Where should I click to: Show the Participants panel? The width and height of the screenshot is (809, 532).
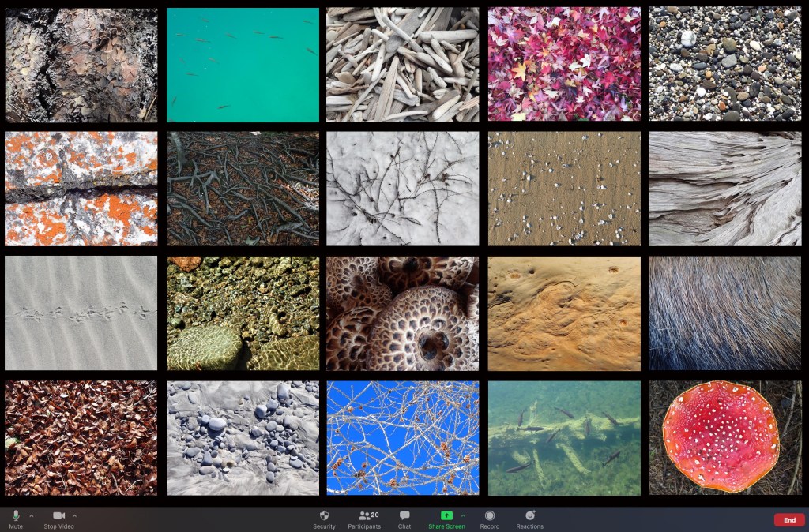pyautogui.click(x=364, y=517)
